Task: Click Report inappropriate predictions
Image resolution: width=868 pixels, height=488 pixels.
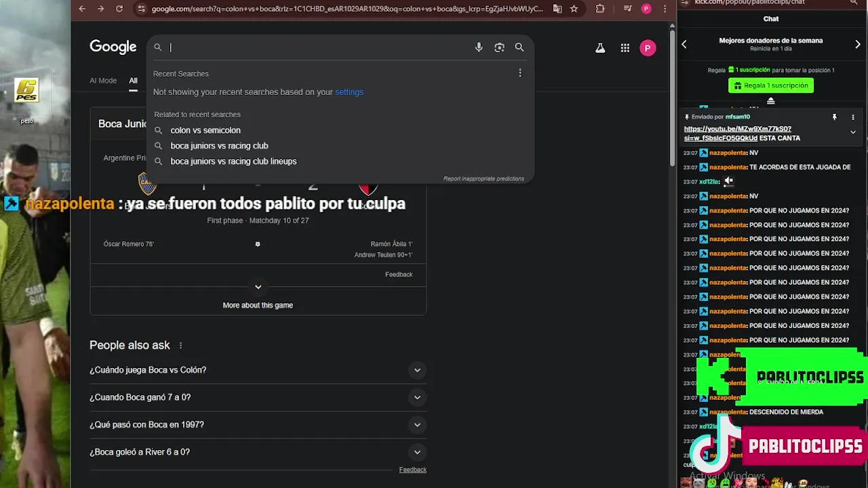Action: 484,179
